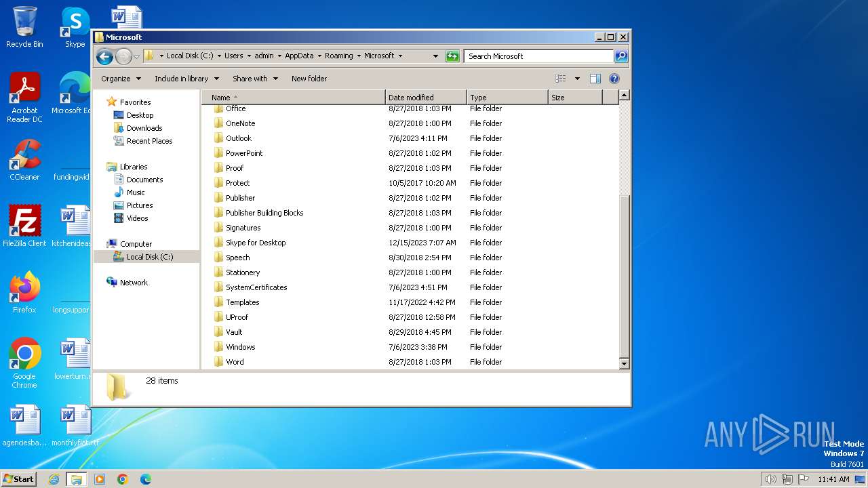Select Network in the navigation pane

tap(134, 283)
